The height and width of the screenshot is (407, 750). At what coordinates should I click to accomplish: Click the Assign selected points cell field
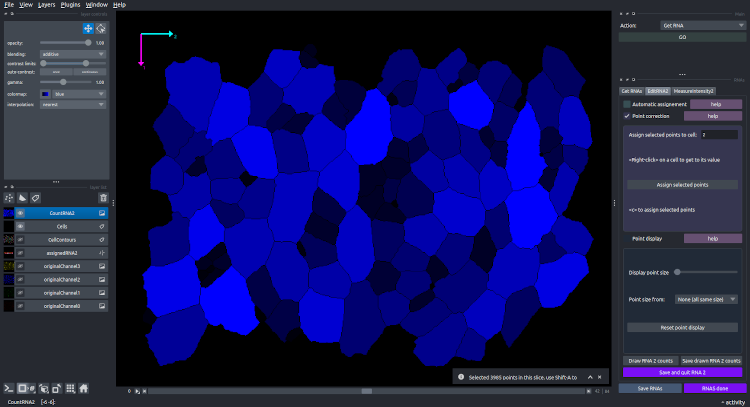[x=718, y=134]
